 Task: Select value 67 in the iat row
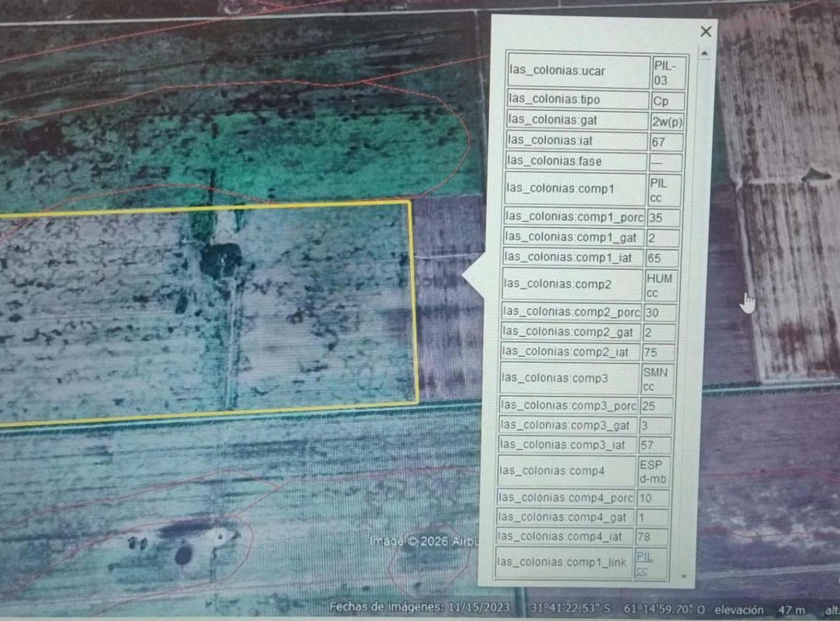[666, 142]
